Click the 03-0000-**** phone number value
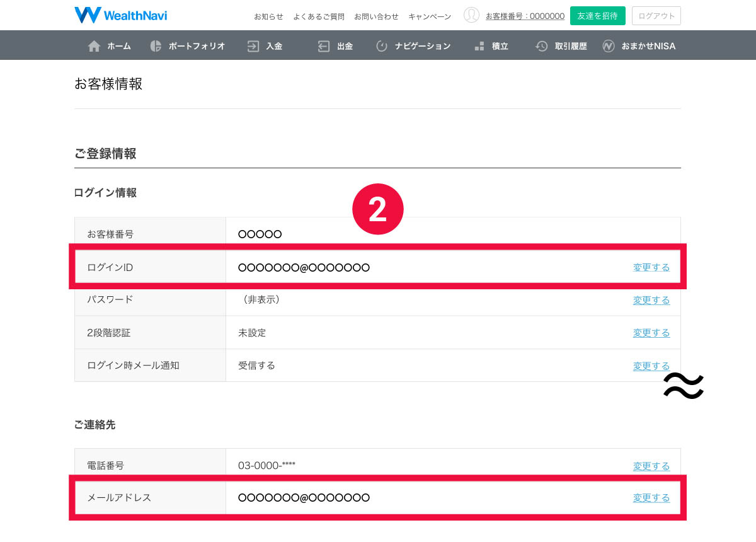 coord(266,466)
